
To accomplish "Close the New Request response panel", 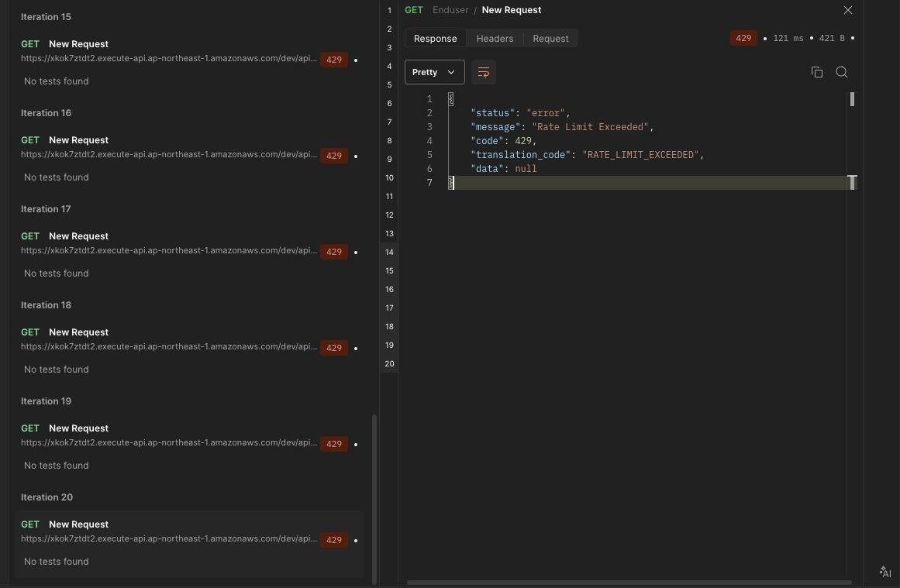I will [847, 10].
